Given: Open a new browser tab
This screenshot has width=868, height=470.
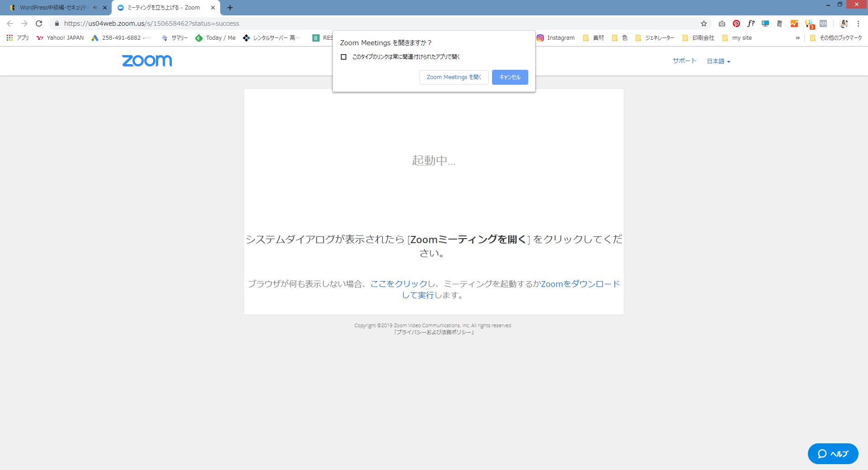Looking at the screenshot, I should 230,8.
